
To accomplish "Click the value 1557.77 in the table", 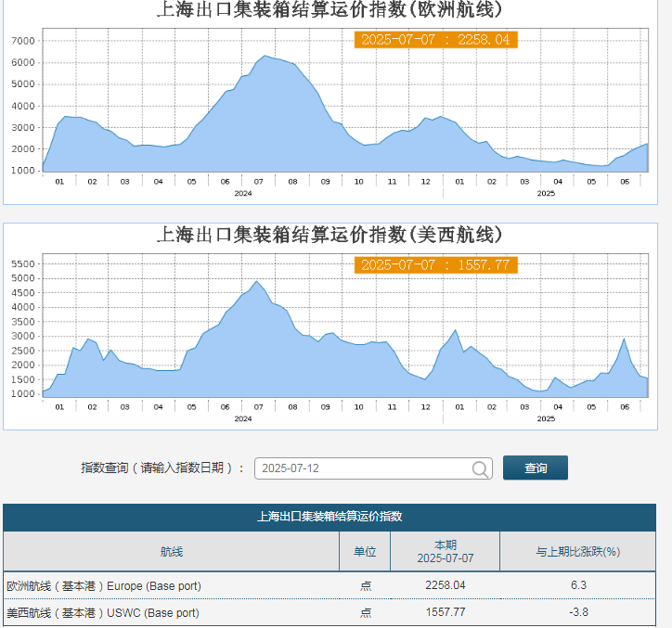I will pos(446,612).
